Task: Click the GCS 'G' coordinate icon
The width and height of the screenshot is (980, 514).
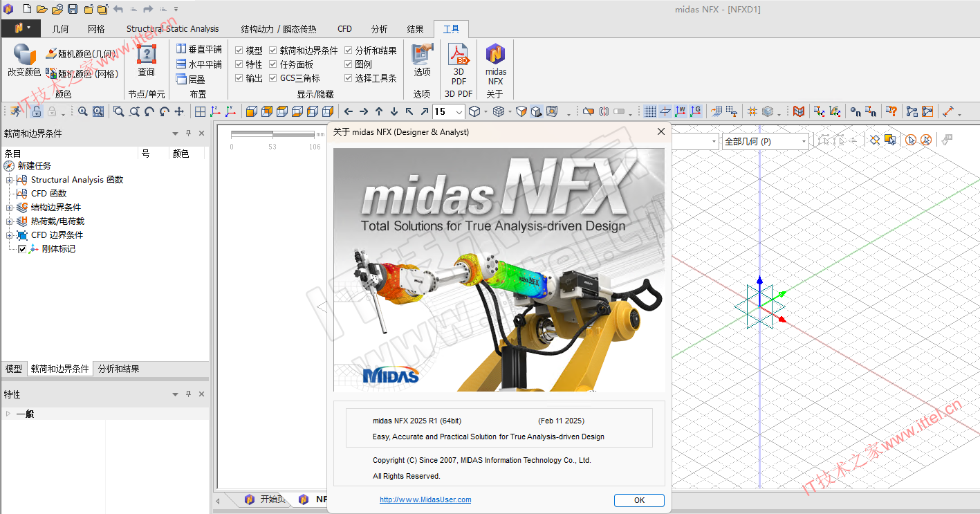Action: tap(696, 111)
